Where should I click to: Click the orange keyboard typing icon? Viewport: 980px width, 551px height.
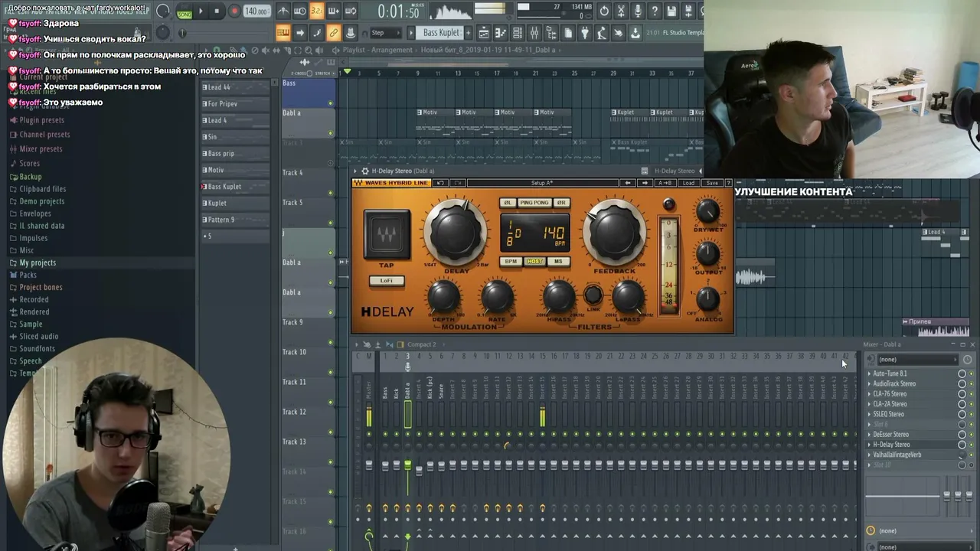(x=283, y=33)
